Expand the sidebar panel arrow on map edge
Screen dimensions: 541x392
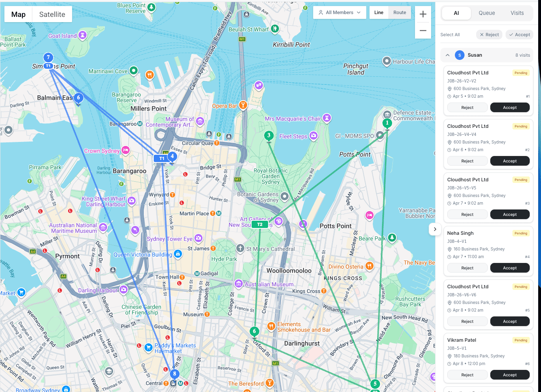[435, 229]
